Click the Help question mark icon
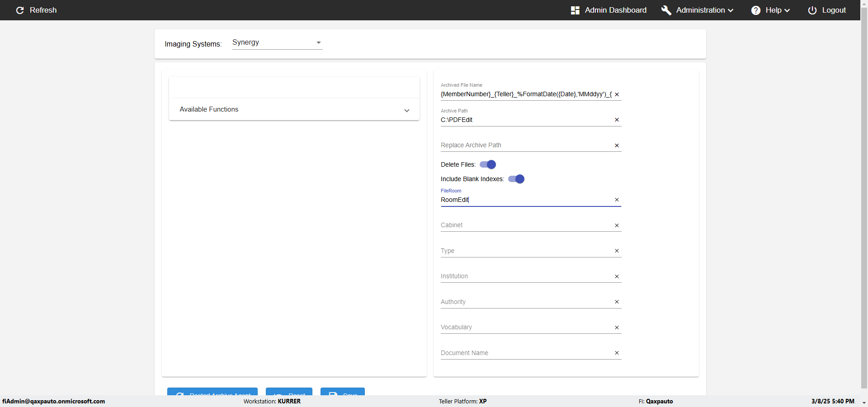 tap(755, 10)
